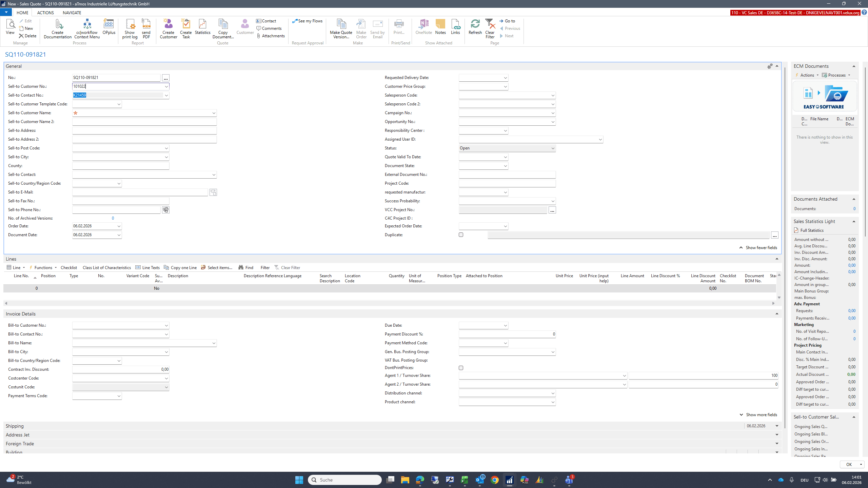Tick the Duplicate checkbox

(461, 235)
